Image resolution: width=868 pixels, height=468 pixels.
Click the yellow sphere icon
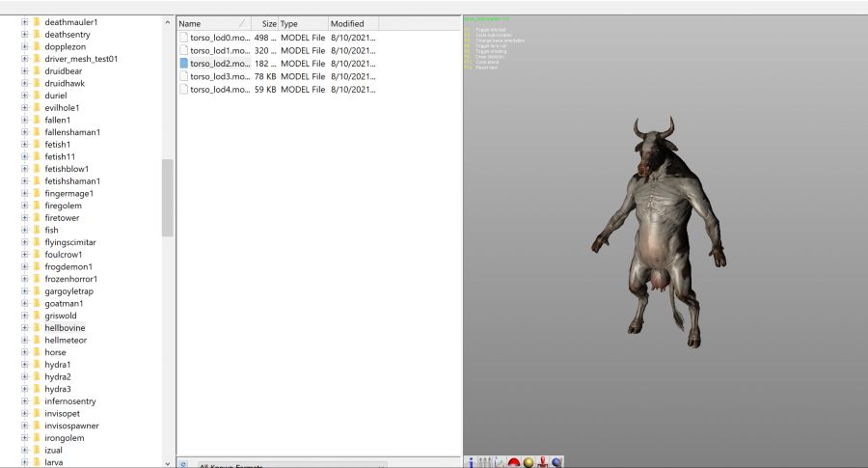coord(529,462)
